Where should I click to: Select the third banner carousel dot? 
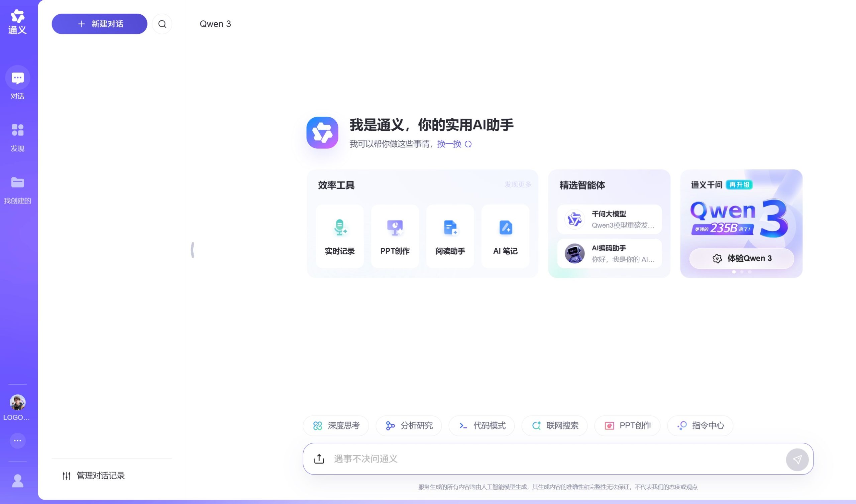pyautogui.click(x=750, y=272)
